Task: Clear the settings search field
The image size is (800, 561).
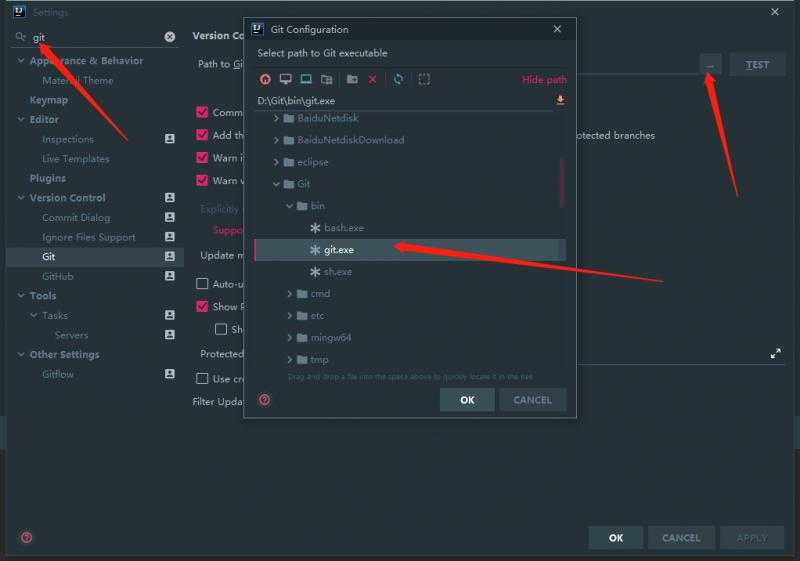Action: (170, 37)
